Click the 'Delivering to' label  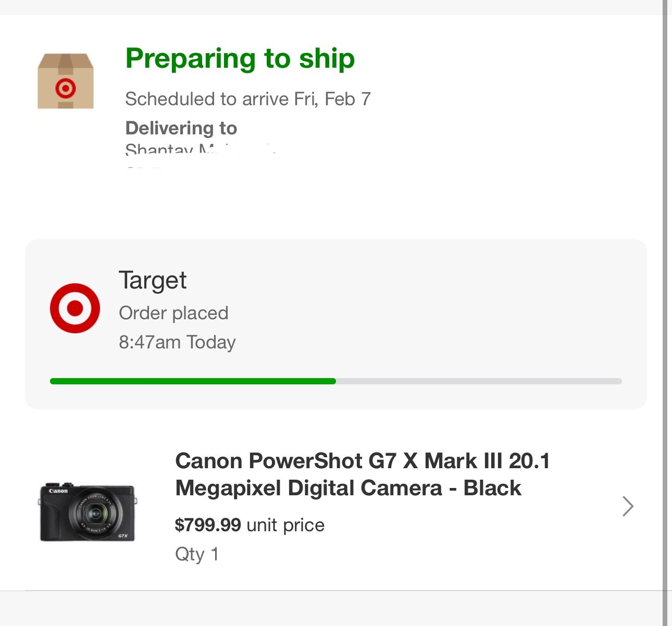pos(181,128)
